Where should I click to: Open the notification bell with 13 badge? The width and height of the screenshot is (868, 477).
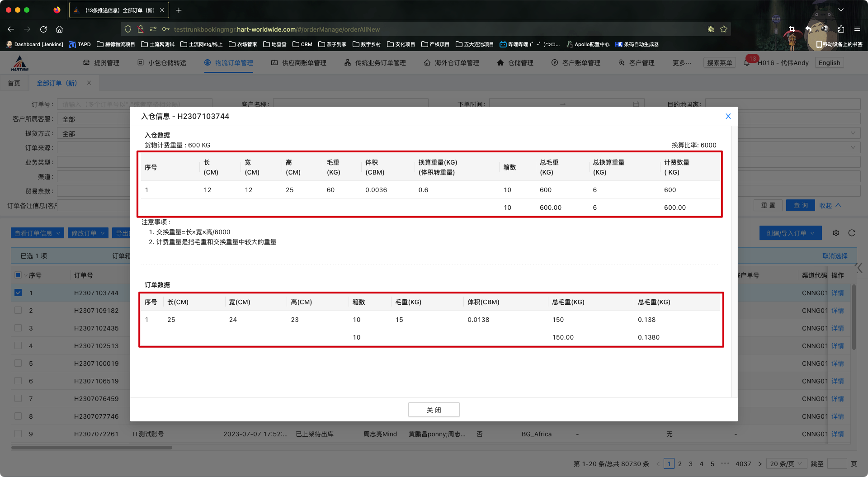[x=747, y=63]
